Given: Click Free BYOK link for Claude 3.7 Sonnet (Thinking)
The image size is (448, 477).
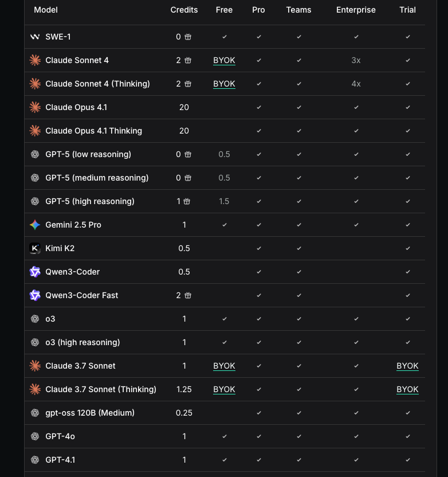Looking at the screenshot, I should (224, 389).
